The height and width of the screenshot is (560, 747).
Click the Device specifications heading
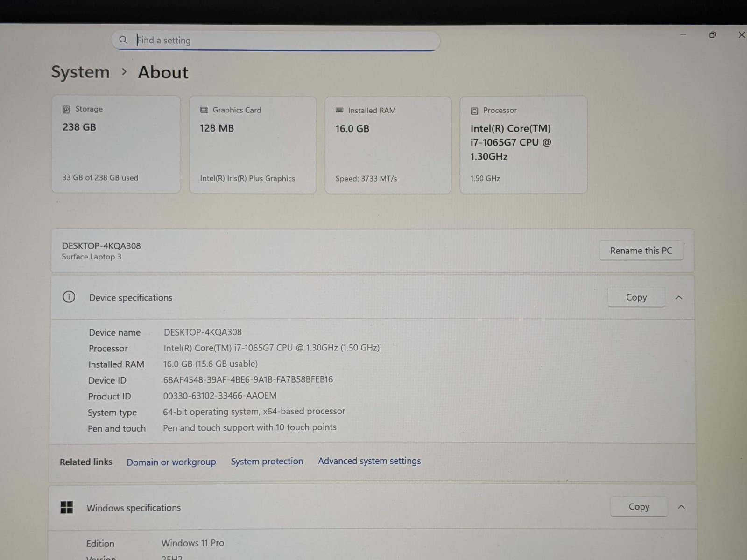pos(131,298)
